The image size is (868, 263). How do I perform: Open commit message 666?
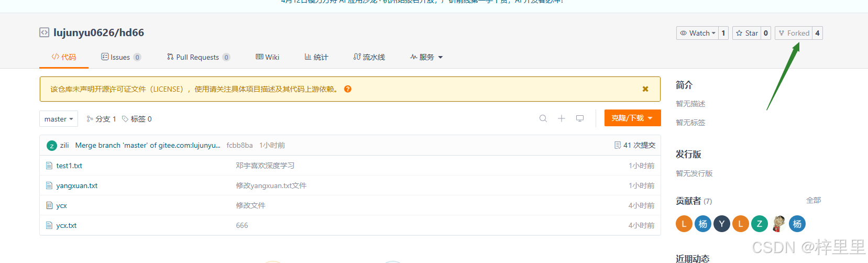[242, 225]
